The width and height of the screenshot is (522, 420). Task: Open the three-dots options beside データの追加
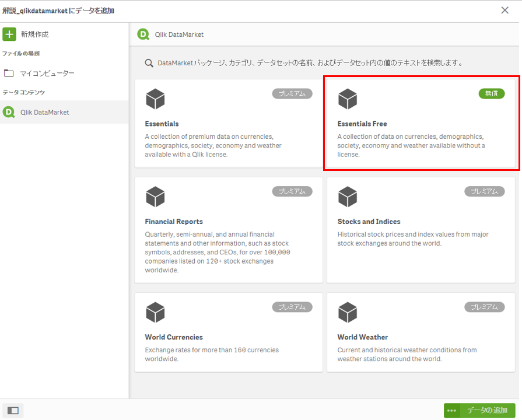(452, 411)
